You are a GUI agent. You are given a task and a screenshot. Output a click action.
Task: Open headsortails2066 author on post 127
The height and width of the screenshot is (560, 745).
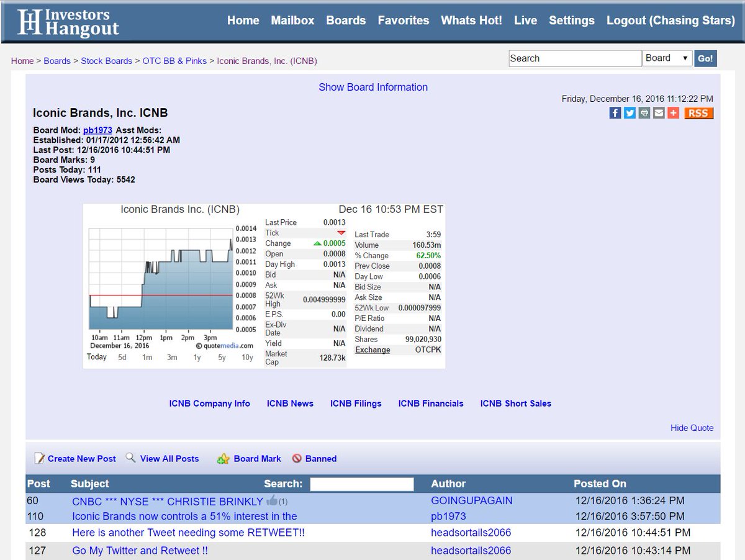471,551
